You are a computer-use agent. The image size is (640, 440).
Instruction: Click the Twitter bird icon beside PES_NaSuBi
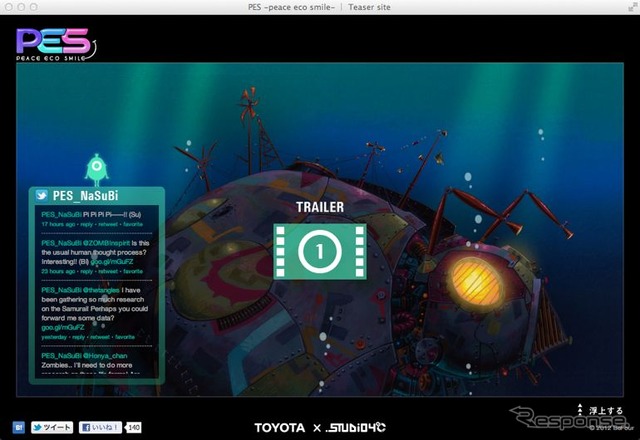click(x=41, y=195)
